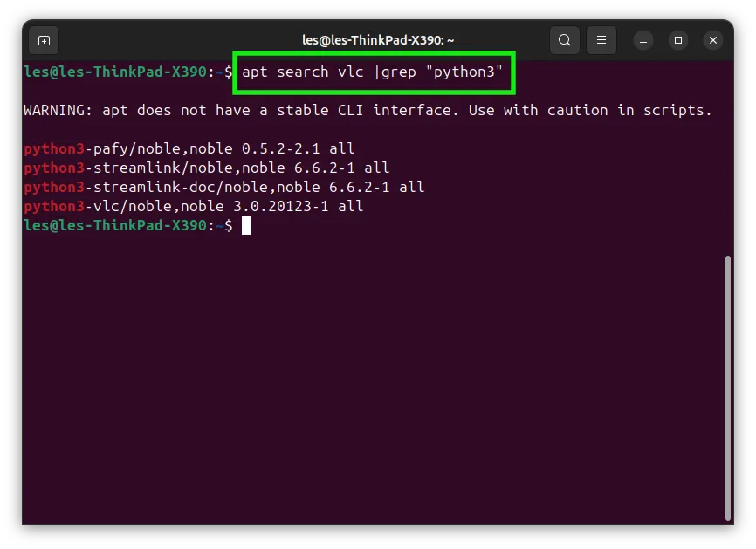Open the hamburger menu
The height and width of the screenshot is (549, 756).
point(601,40)
